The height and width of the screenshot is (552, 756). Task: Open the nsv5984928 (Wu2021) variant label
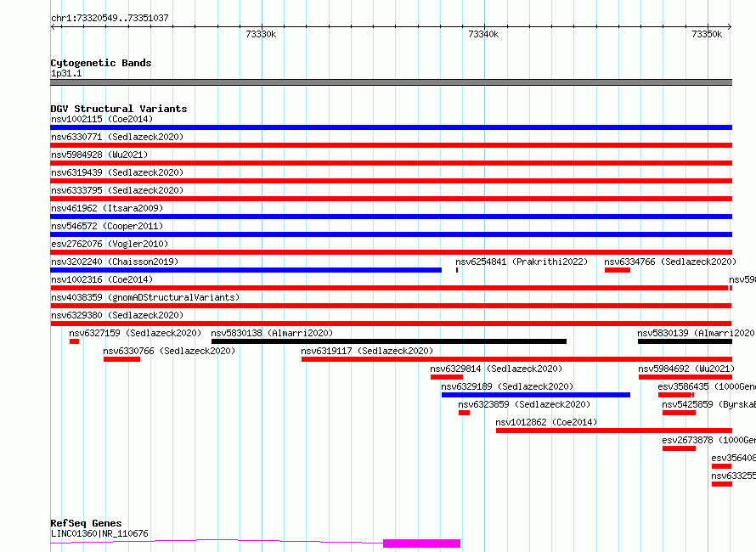pyautogui.click(x=99, y=155)
